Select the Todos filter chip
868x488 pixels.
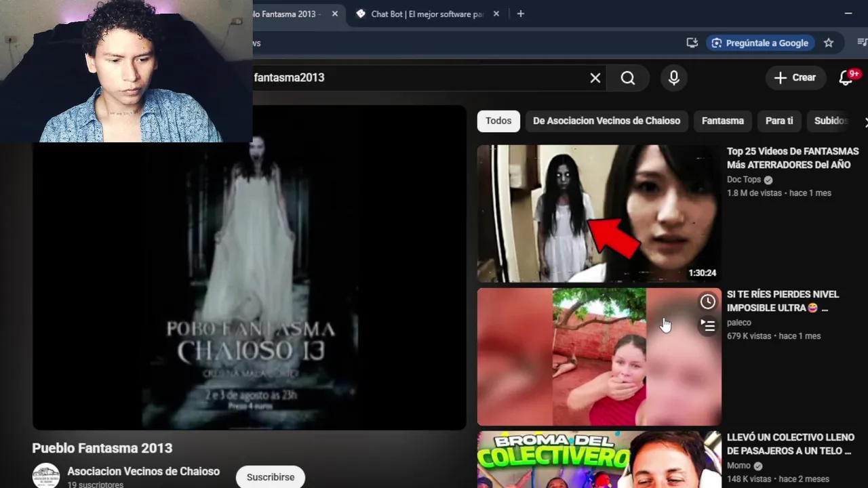tap(498, 121)
